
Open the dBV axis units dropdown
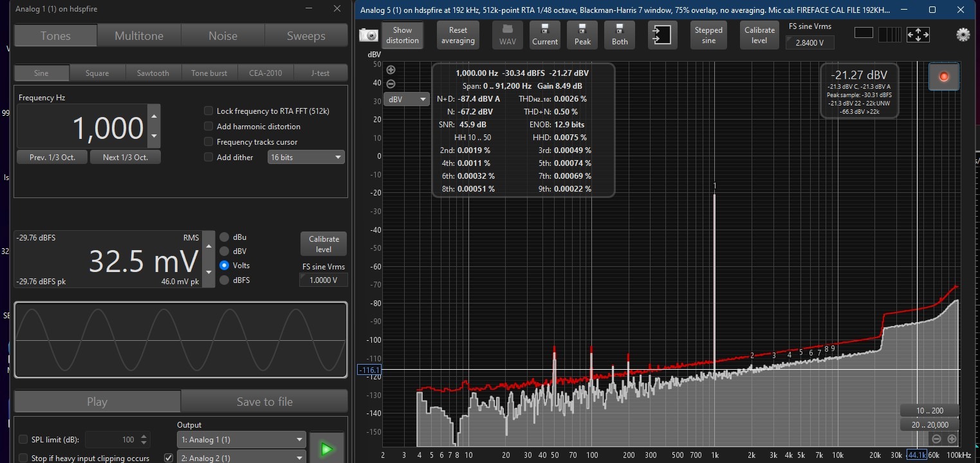point(407,100)
